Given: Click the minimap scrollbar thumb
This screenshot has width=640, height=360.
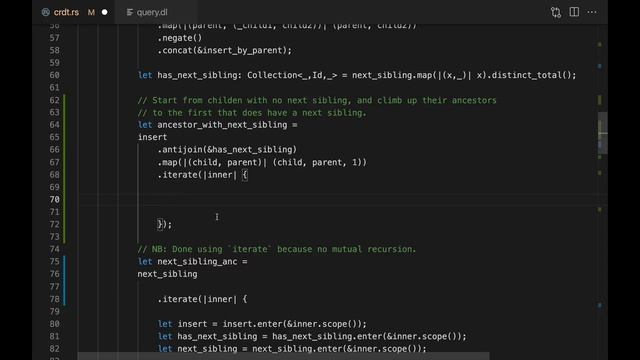Looking at the screenshot, I should [602, 133].
